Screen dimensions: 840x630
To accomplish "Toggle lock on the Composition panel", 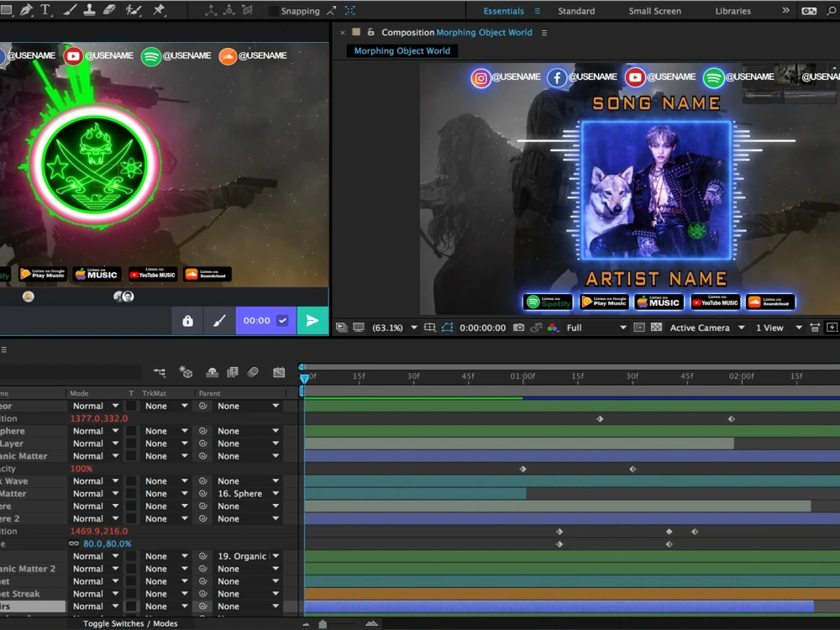I will tap(370, 32).
